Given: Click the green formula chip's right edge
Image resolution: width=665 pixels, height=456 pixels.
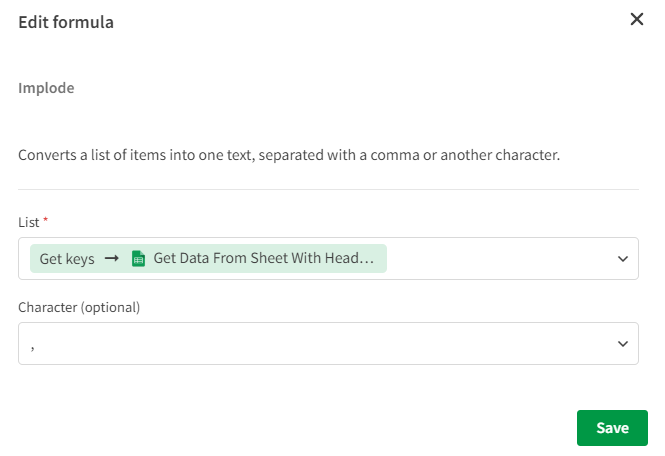Looking at the screenshot, I should [383, 259].
